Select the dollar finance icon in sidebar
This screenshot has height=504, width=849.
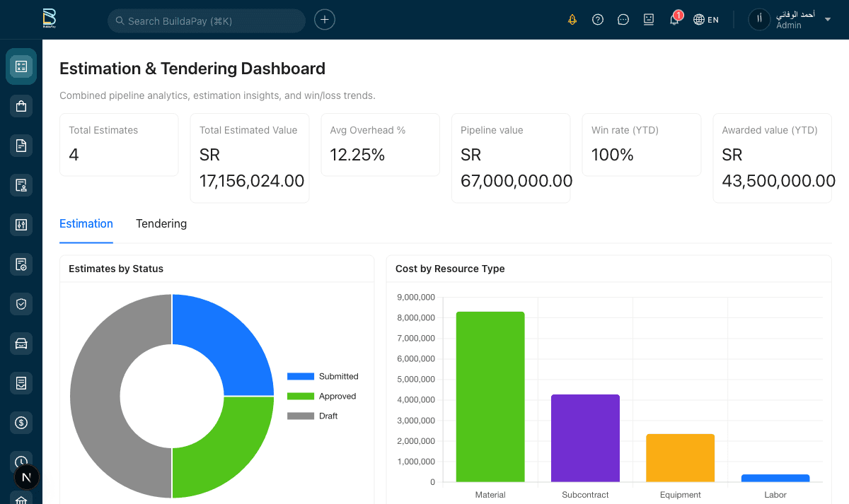[x=21, y=423]
